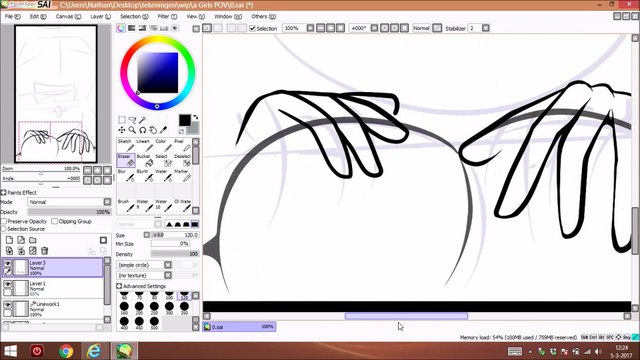Image resolution: width=640 pixels, height=360 pixels.
Task: Select brush size preset 250
Action: [x=154, y=307]
